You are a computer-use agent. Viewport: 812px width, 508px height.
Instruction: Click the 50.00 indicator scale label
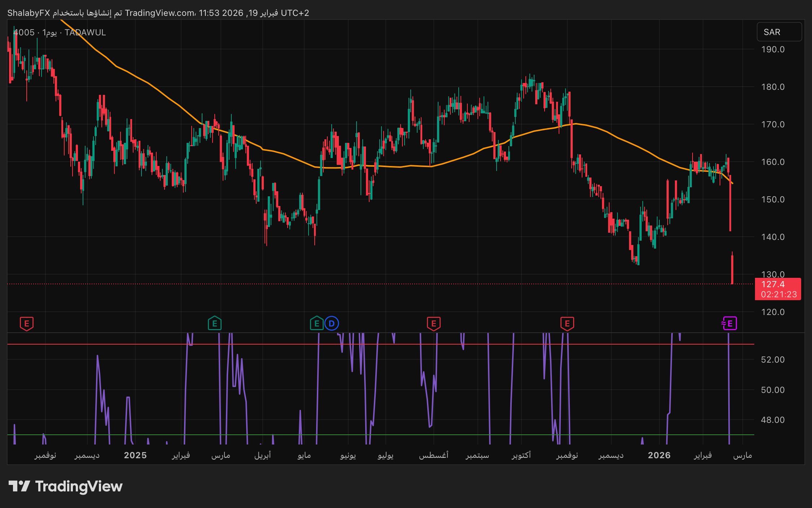(773, 390)
